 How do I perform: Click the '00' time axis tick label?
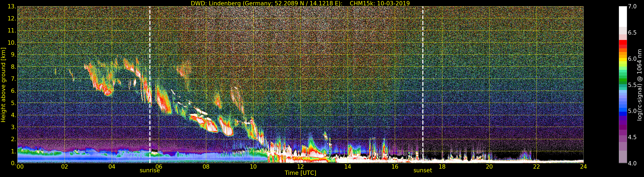20,167
